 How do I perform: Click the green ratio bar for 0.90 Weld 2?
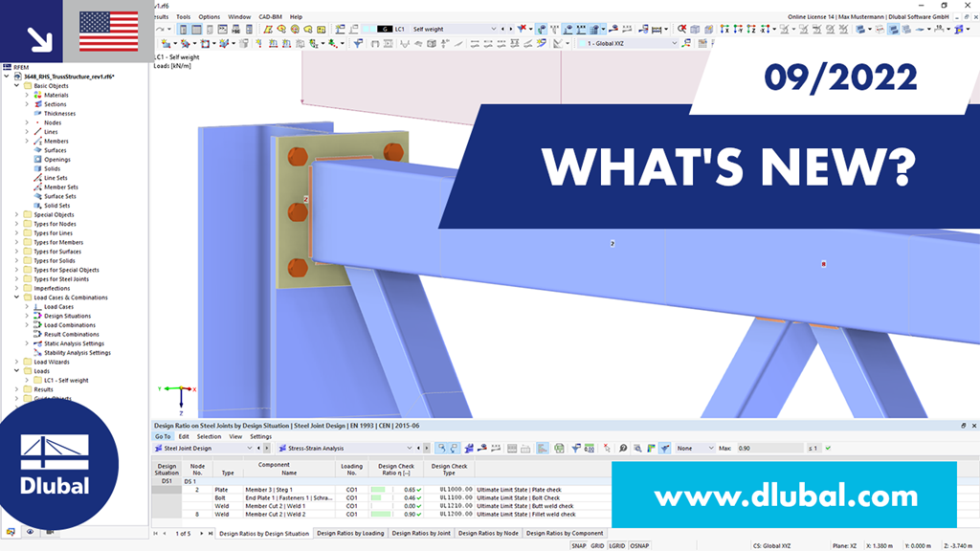pos(380,514)
